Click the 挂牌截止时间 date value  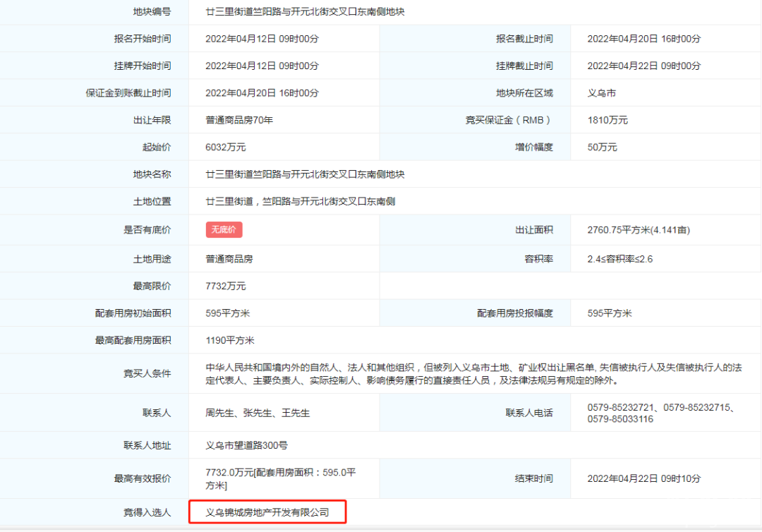pos(643,66)
